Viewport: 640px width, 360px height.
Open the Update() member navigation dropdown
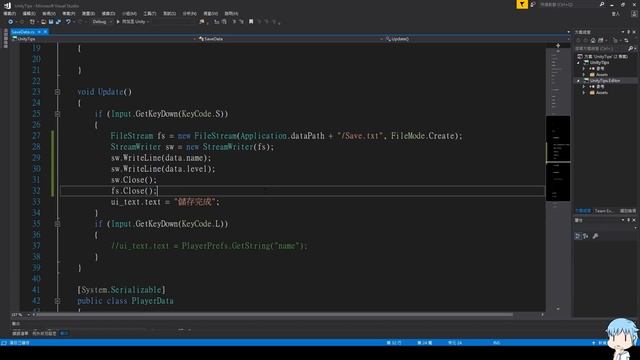click(x=477, y=39)
